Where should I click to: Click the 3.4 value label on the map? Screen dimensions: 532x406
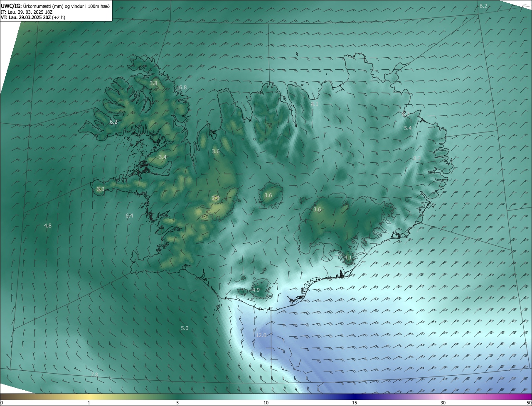pyautogui.click(x=163, y=157)
